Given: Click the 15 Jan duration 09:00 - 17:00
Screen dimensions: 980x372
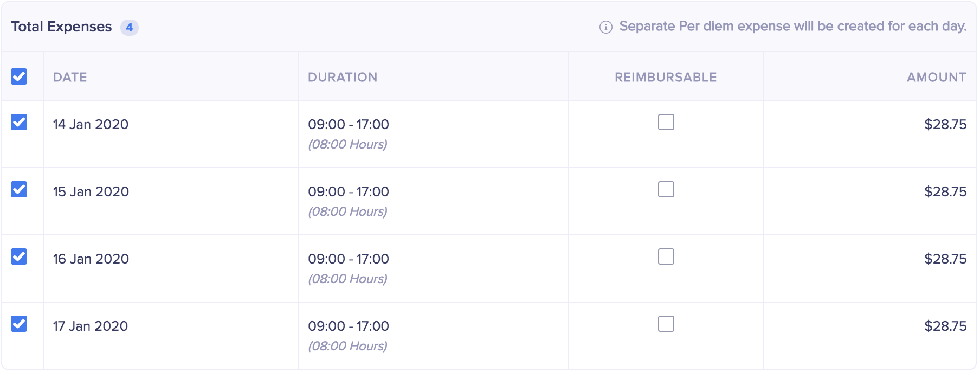Looking at the screenshot, I should (x=349, y=191).
